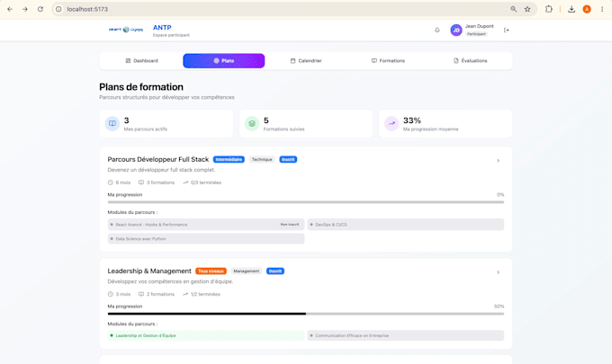The image size is (612, 364).
Task: Open module DevOps & CI/CD
Action: tap(406, 225)
